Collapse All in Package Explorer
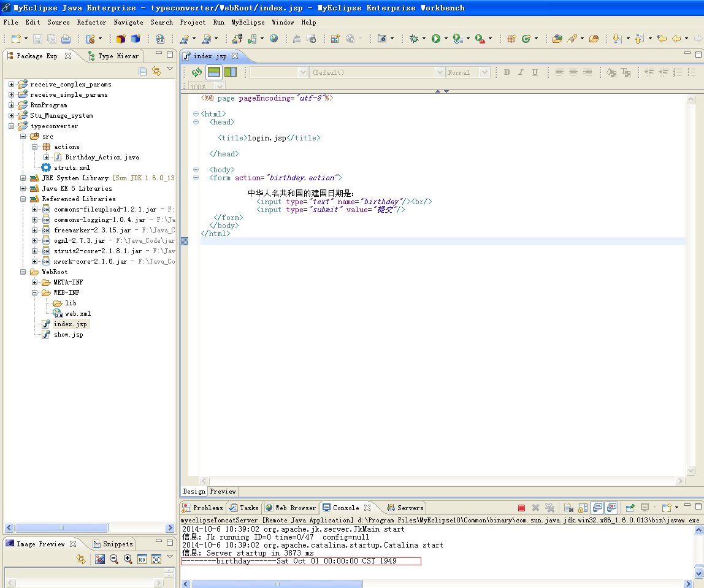This screenshot has width=704, height=588. (x=143, y=71)
